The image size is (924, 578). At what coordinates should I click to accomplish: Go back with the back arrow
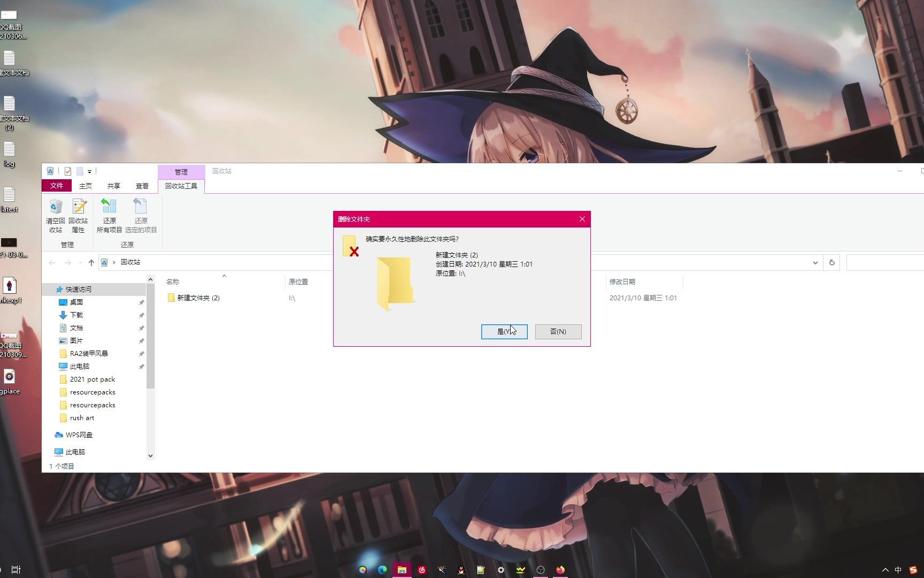52,262
